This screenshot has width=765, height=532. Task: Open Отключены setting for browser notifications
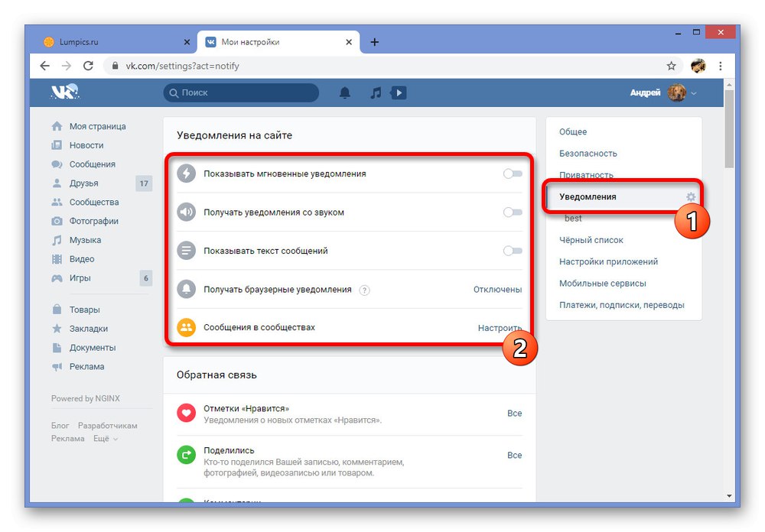497,290
